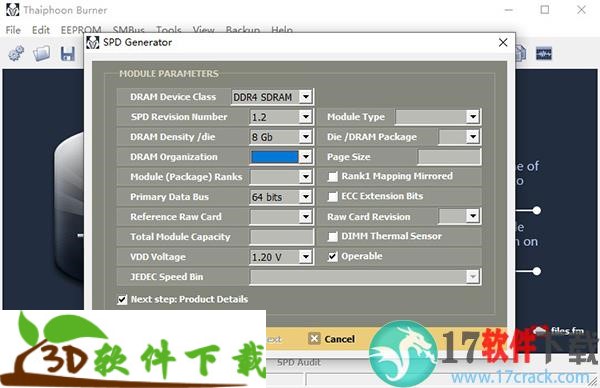Image resolution: width=600 pixels, height=388 pixels.
Task: Open the File menu
Action: 13,30
